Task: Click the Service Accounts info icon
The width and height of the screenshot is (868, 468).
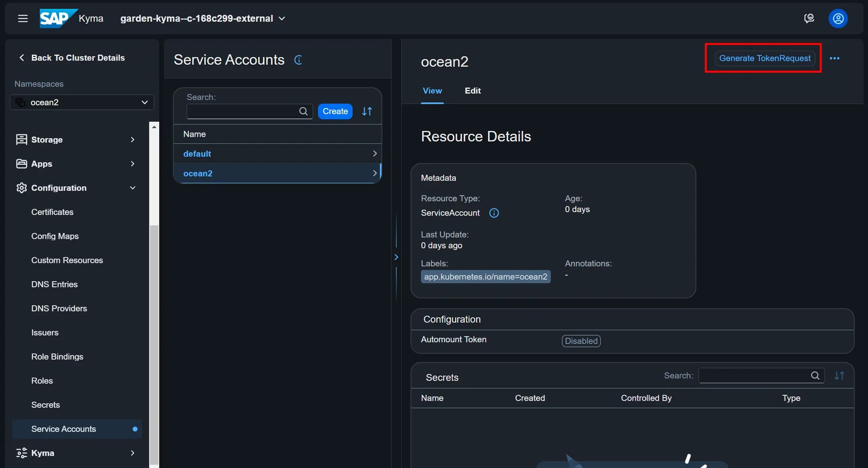Action: click(298, 60)
